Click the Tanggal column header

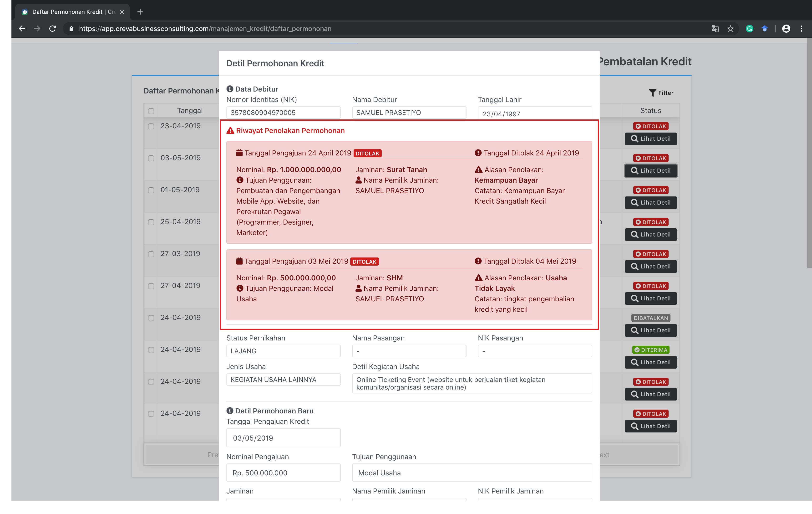pos(190,111)
